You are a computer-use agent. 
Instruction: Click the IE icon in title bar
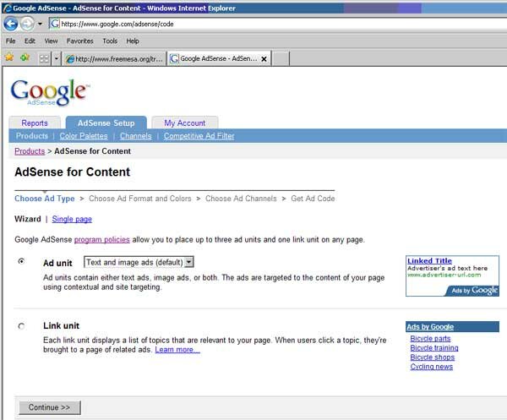click(x=7, y=8)
